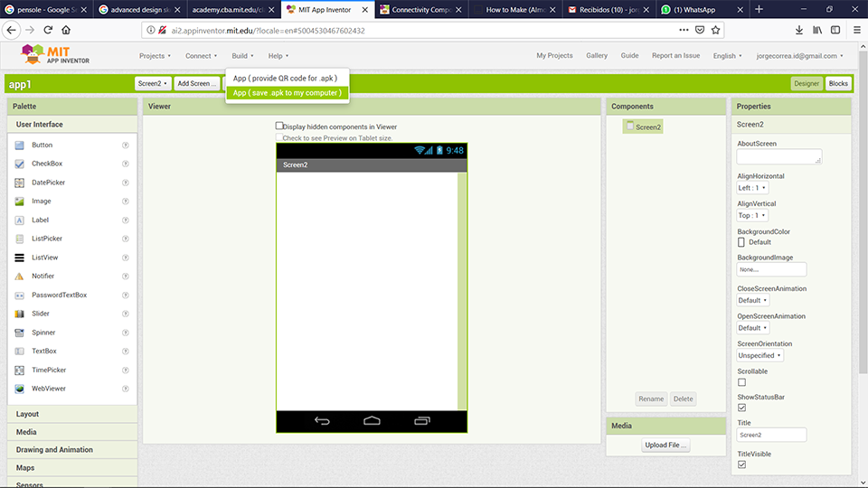Select the ListView component icon
The image size is (868, 488).
19,258
